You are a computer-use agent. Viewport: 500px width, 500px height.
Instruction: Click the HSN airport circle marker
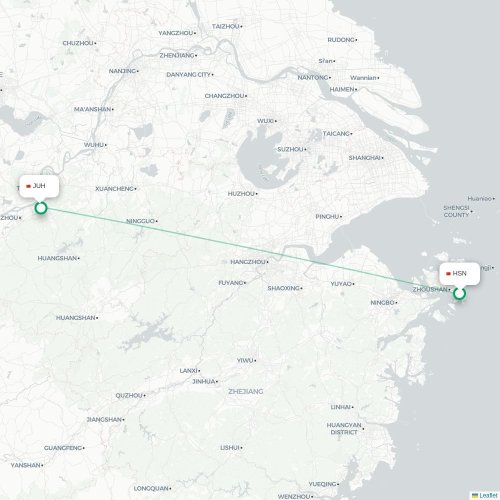point(459,294)
